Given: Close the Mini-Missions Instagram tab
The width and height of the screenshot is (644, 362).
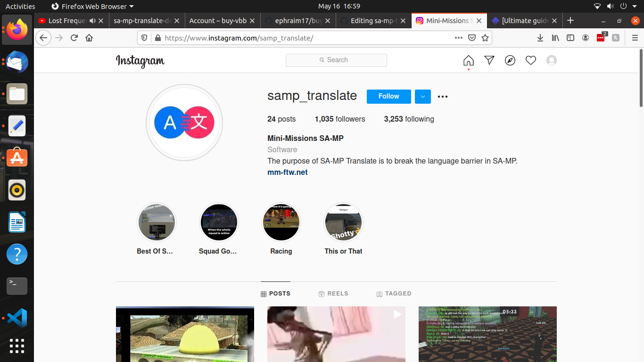Looking at the screenshot, I should [479, 21].
